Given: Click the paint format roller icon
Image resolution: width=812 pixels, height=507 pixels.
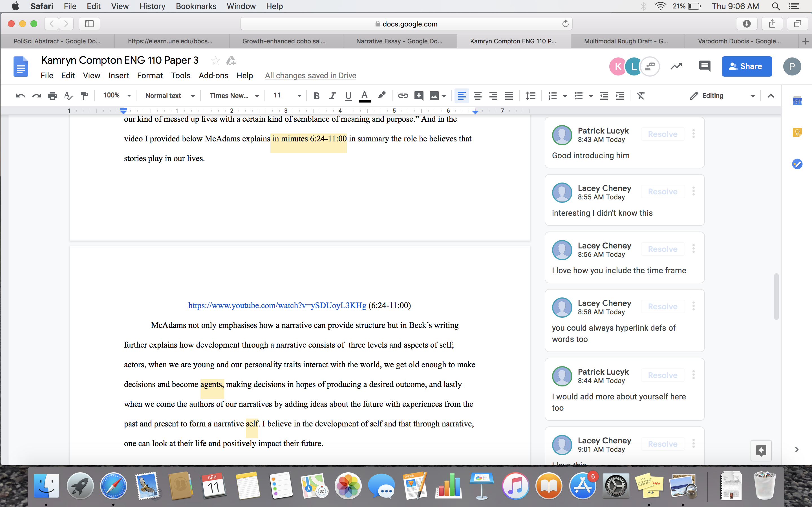Looking at the screenshot, I should [x=84, y=96].
